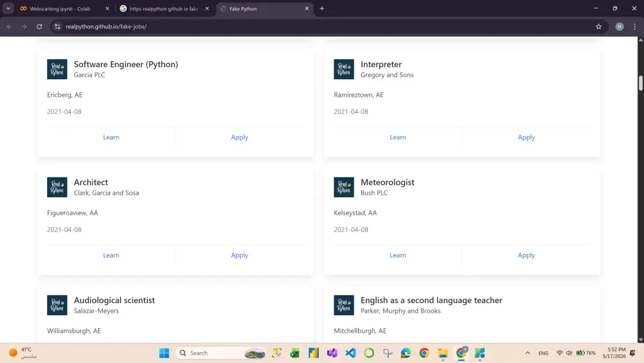Click Real Python logo on Audiological scientist card
644x363 pixels.
coord(57,305)
